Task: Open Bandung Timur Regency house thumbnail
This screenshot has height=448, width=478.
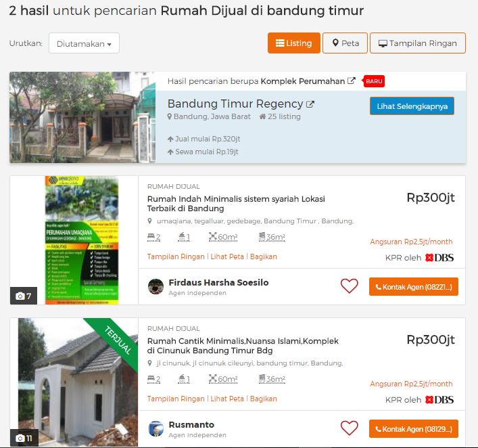Action: click(82, 117)
